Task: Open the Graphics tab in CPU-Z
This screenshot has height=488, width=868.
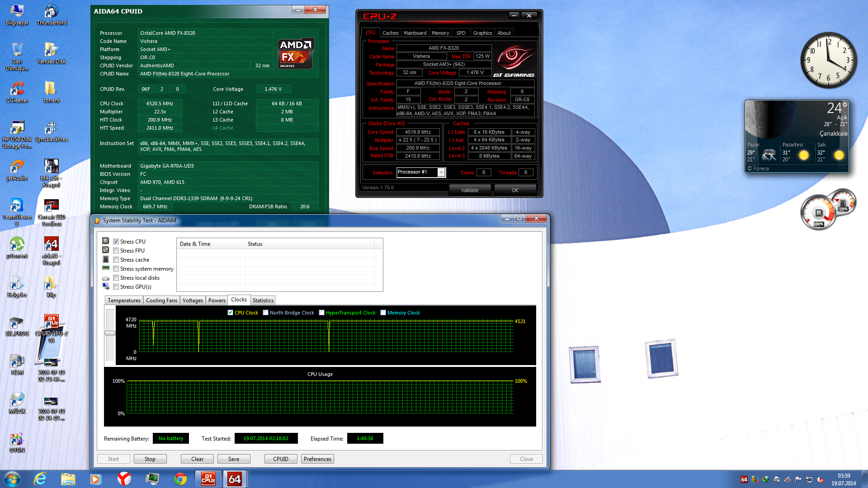Action: pyautogui.click(x=482, y=33)
